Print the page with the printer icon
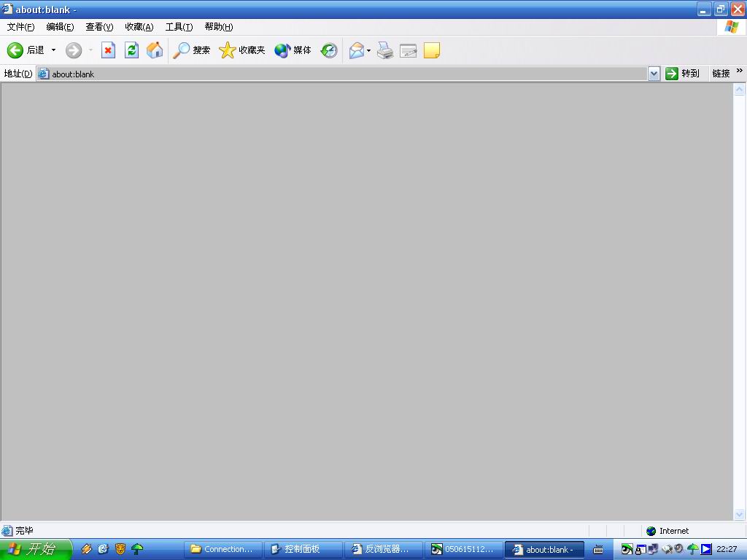 pos(385,50)
